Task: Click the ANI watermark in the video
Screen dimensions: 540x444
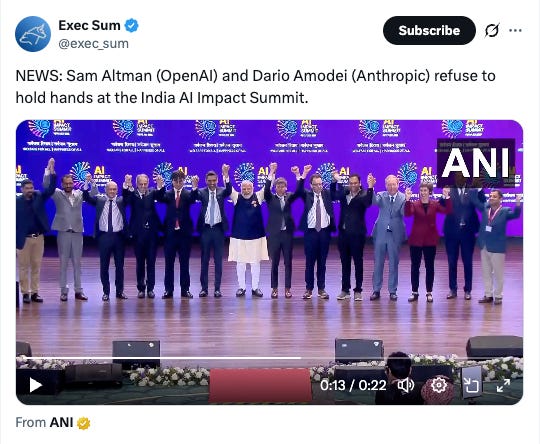Action: pyautogui.click(x=476, y=163)
